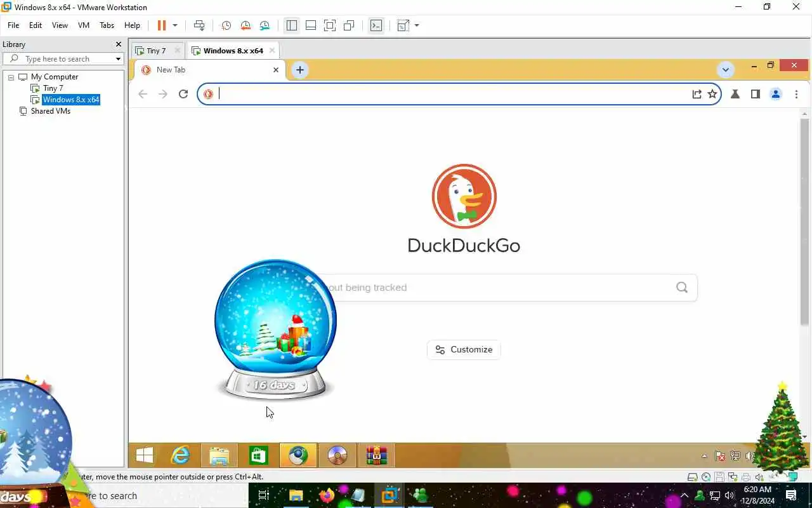Close the Tiny 7 tab
The height and width of the screenshot is (508, 812).
177,51
